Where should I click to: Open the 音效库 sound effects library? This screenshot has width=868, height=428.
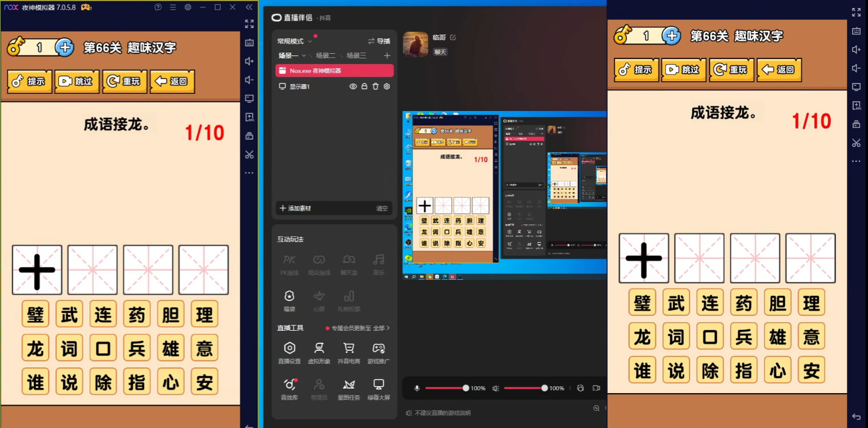[x=290, y=388]
